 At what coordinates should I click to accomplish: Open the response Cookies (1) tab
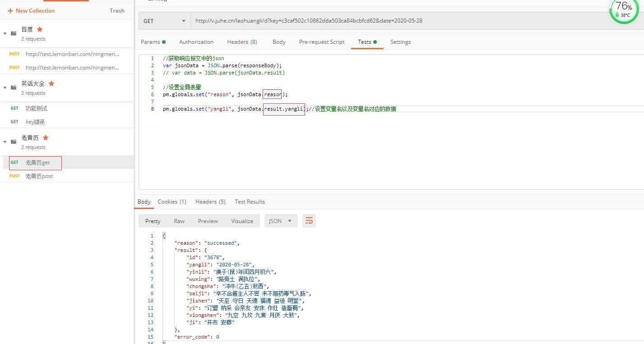pos(172,202)
